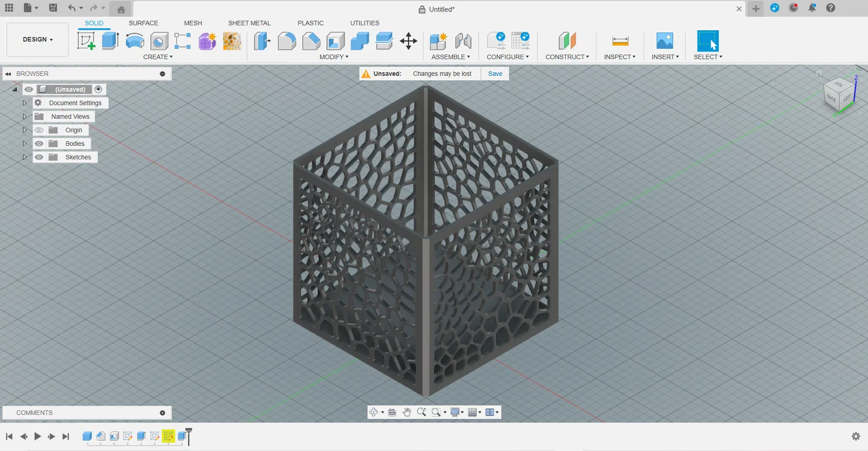This screenshot has height=451, width=868.
Task: Expand the Named Views node
Action: tap(24, 117)
